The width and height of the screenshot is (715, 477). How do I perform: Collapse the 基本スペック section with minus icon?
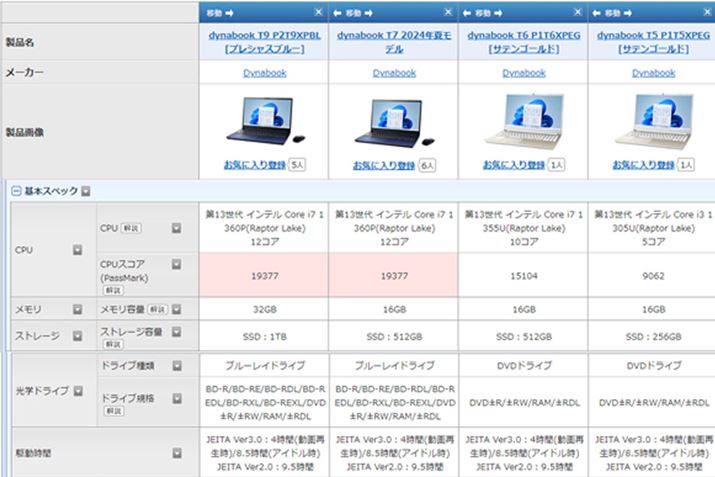(x=16, y=190)
